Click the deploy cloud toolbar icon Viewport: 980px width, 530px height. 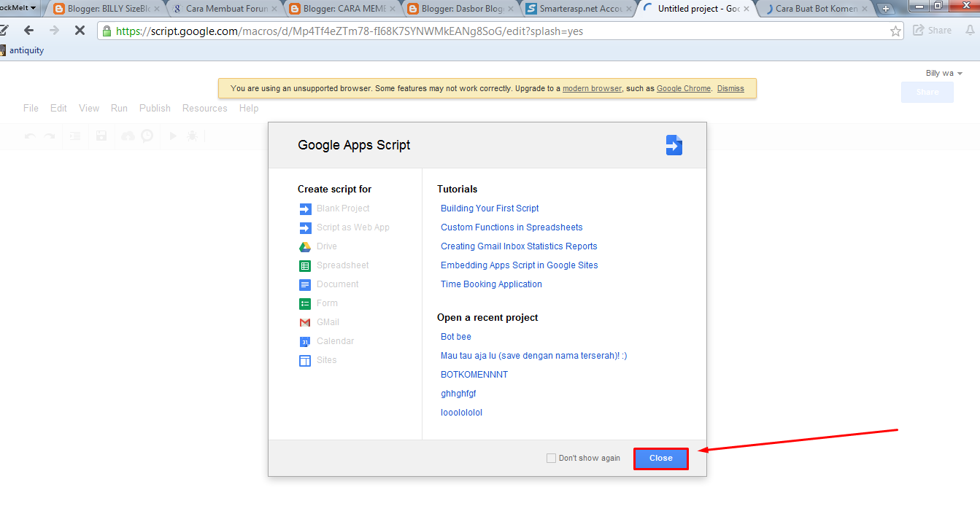point(128,136)
